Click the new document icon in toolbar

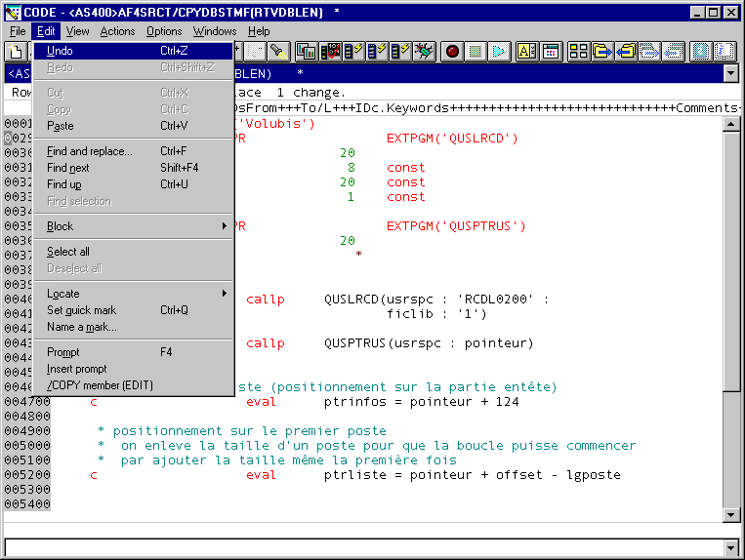point(17,52)
